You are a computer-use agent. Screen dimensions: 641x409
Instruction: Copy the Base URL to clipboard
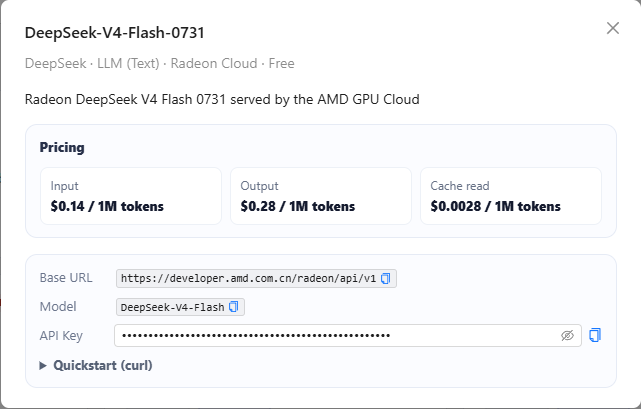[385, 279]
